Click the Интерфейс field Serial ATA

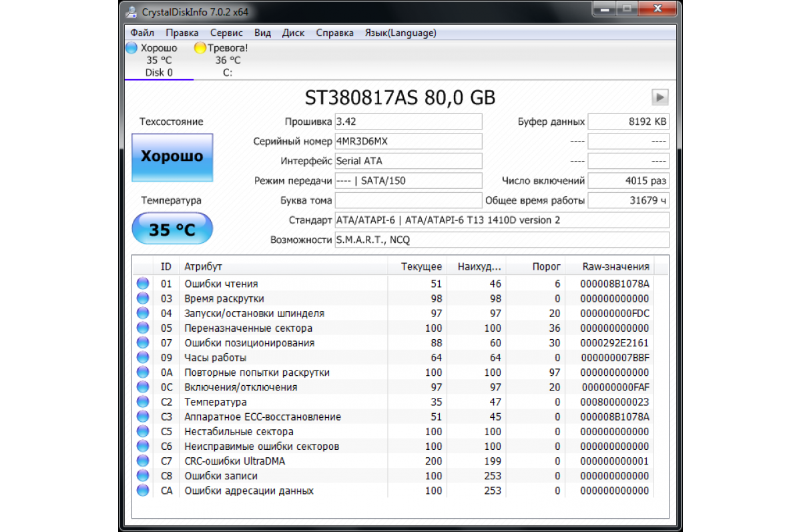[408, 161]
